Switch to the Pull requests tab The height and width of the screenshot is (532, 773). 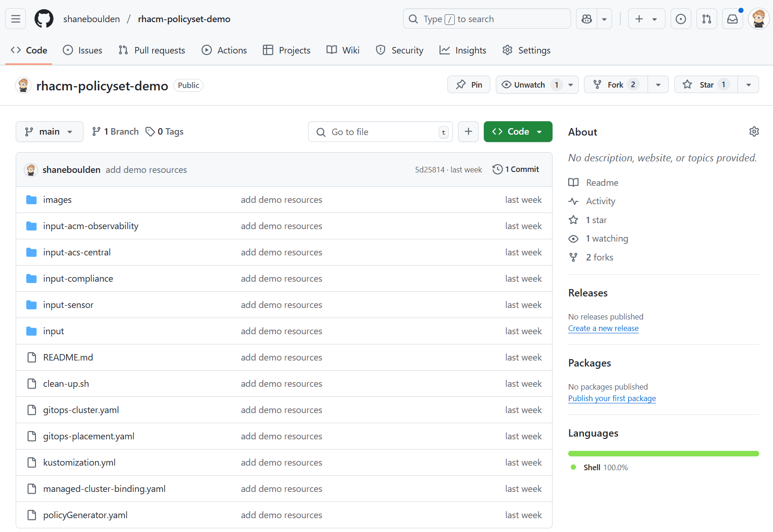tap(152, 50)
